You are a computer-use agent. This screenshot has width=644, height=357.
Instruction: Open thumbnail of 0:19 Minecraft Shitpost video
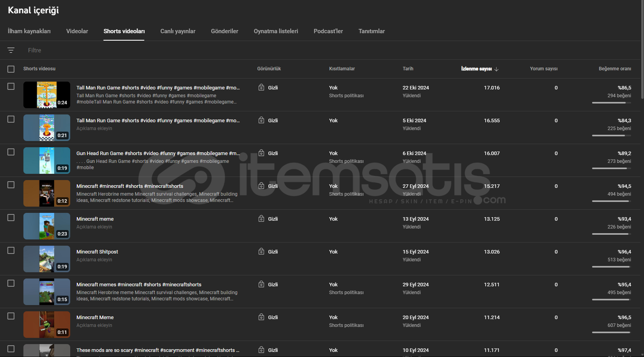tap(47, 259)
